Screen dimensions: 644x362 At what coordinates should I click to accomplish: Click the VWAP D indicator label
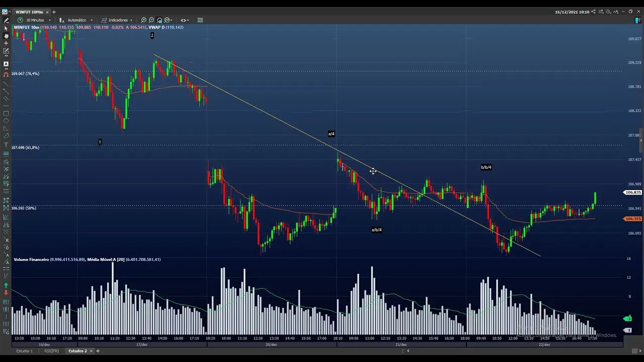click(x=156, y=27)
